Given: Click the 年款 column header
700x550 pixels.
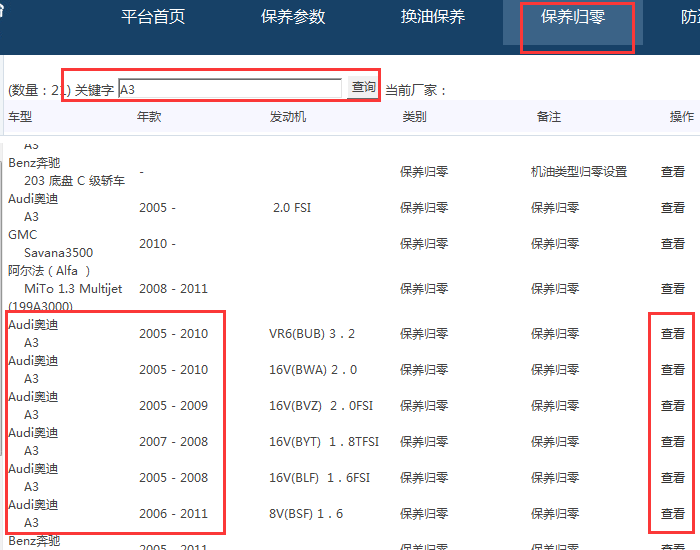Looking at the screenshot, I should click(149, 117).
